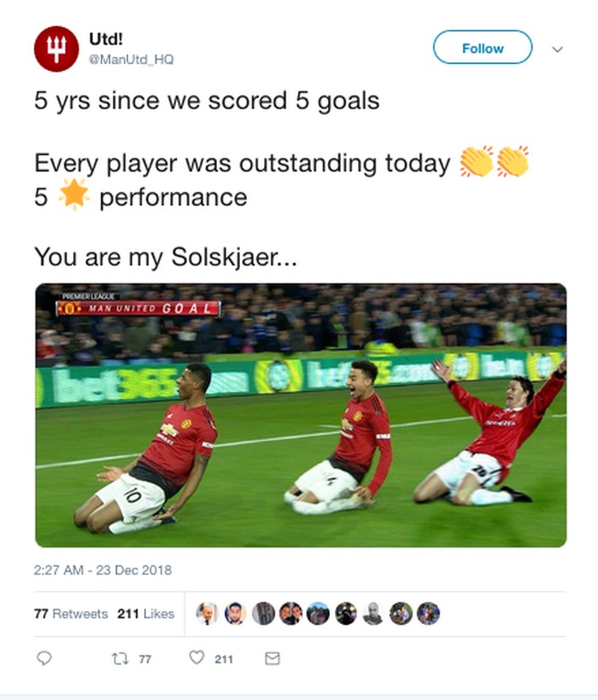Retweet this tweet using the arrows icon
The width and height of the screenshot is (598, 700).
pos(120,658)
